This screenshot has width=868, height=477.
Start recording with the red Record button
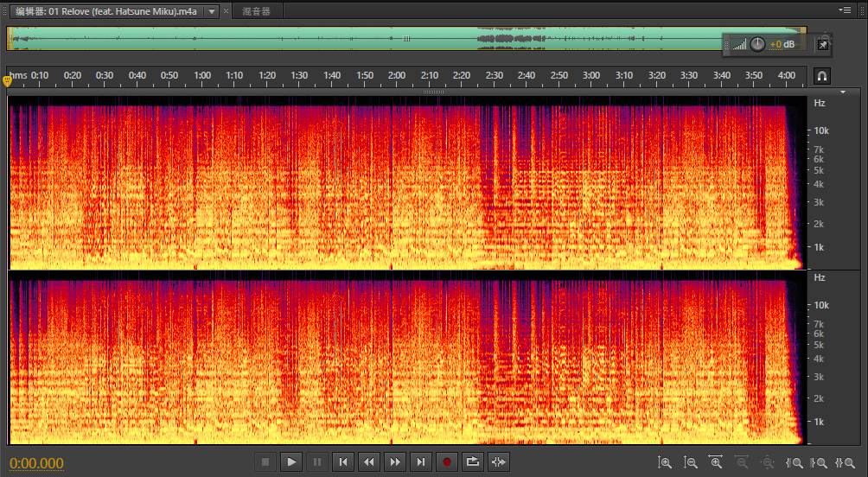(x=447, y=462)
